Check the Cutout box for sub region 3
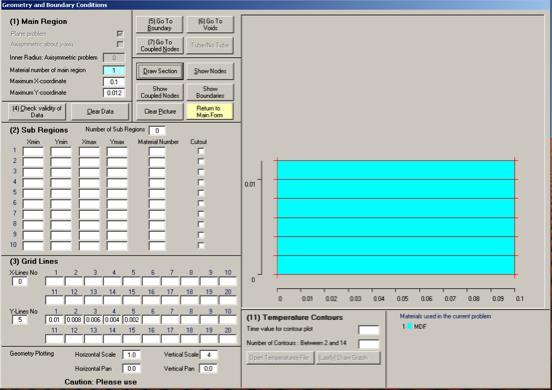This screenshot has height=390, width=552. pos(201,172)
